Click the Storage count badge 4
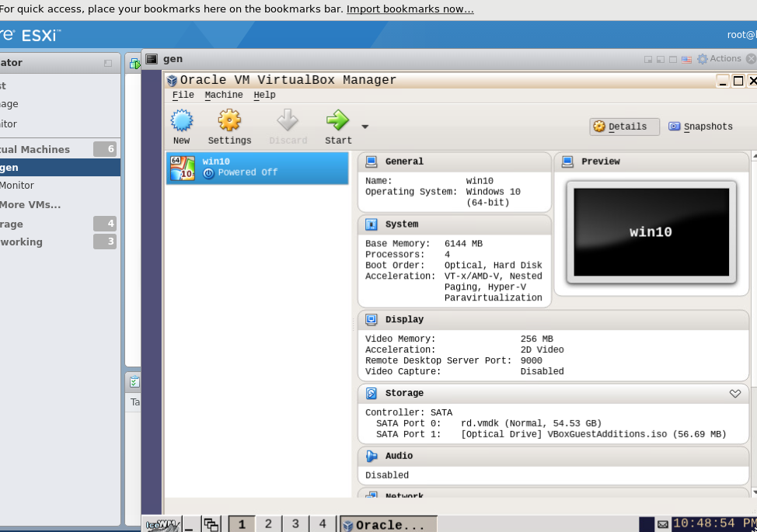 [105, 224]
